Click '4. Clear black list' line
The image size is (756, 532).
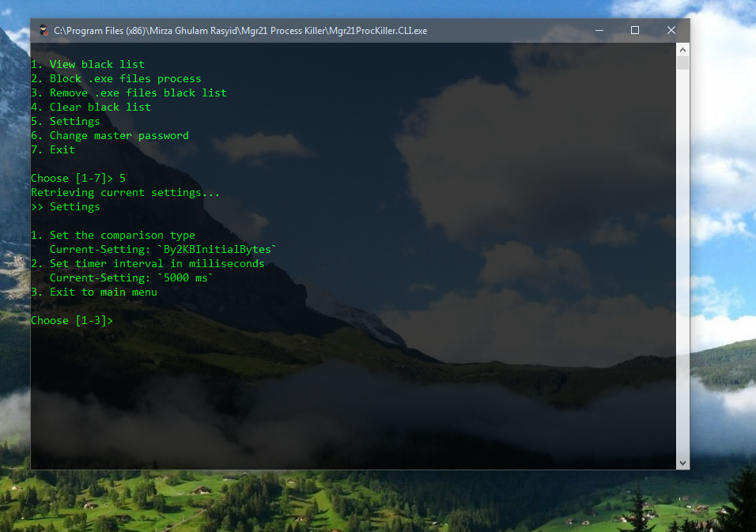coord(91,107)
